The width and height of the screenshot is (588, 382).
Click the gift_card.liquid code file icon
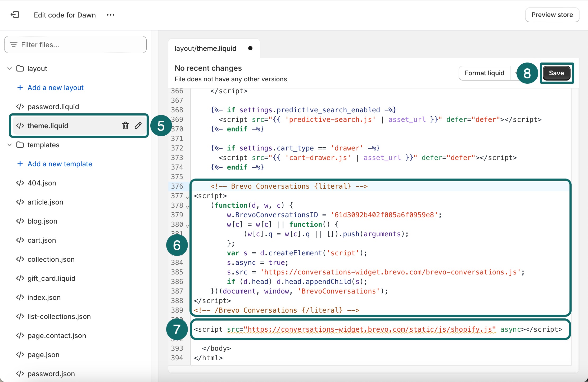tap(20, 278)
